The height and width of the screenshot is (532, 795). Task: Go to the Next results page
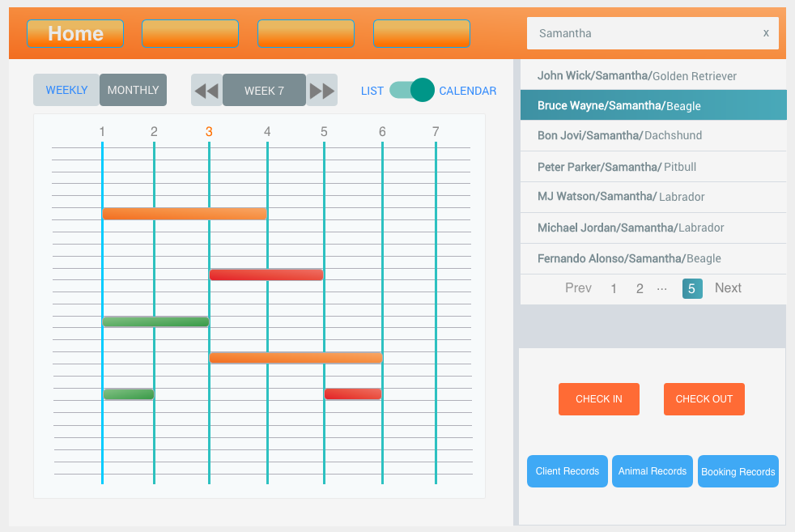point(728,288)
